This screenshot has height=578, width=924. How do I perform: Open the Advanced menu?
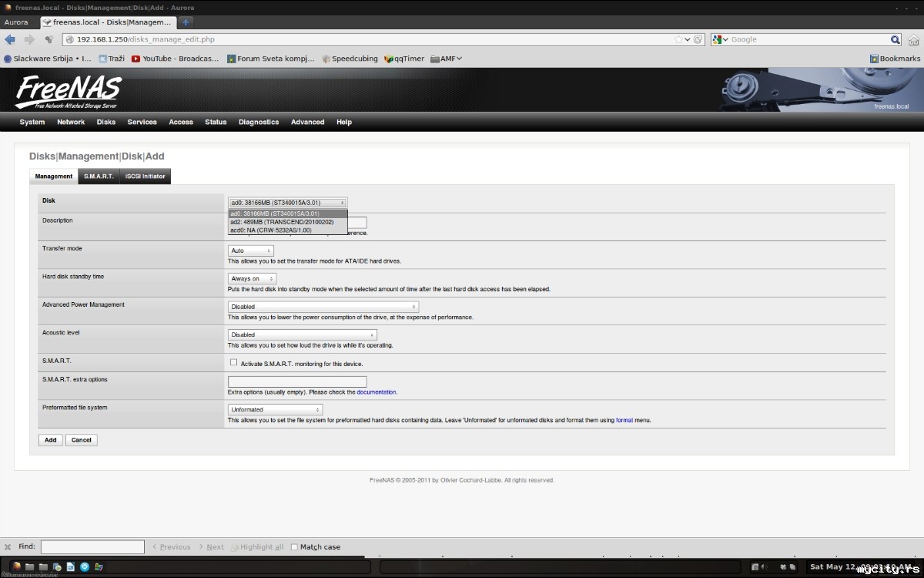pyautogui.click(x=308, y=122)
